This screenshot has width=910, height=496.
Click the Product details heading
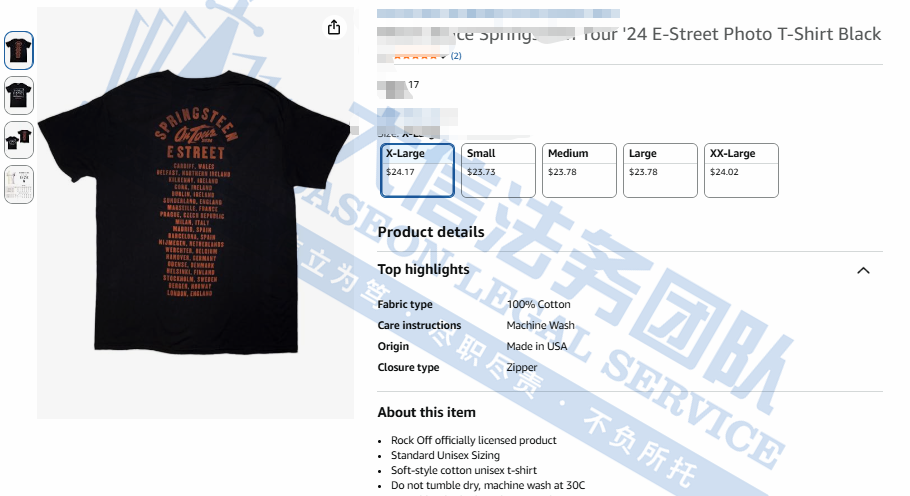point(431,232)
